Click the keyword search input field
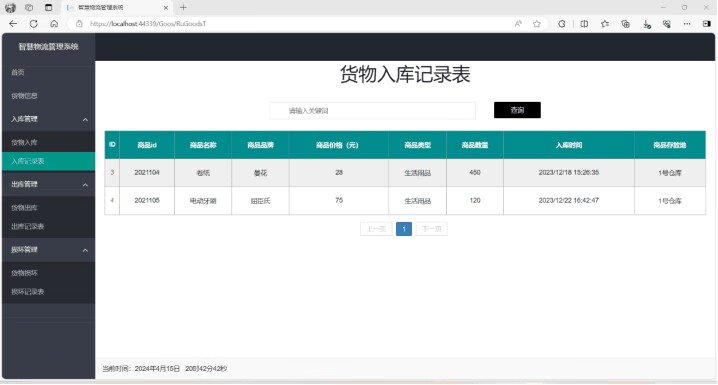 click(373, 111)
